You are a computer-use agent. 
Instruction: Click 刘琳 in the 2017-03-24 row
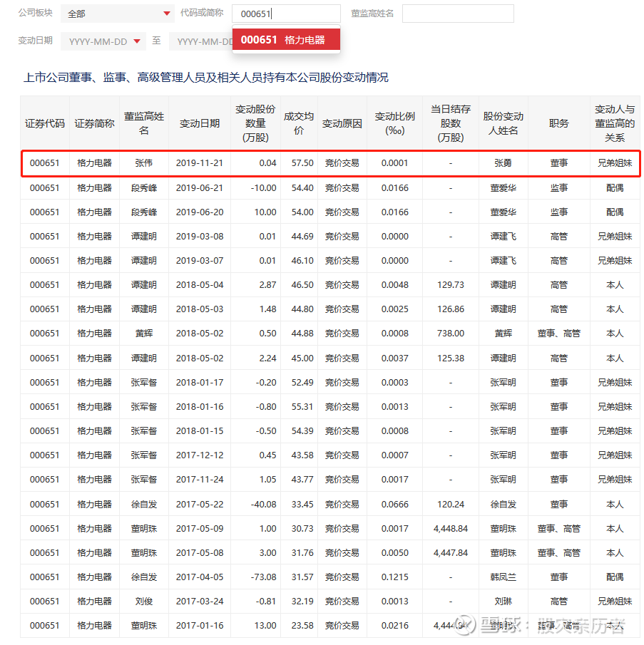pos(503,602)
